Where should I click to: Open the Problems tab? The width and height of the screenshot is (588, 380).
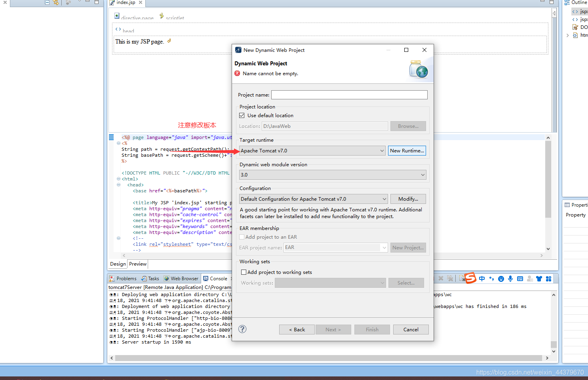[123, 279]
